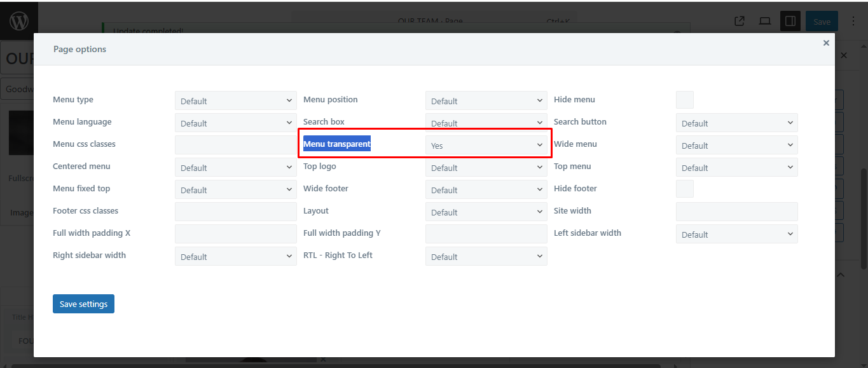Image resolution: width=868 pixels, height=368 pixels.
Task: Open the Right sidebar width dropdown
Action: point(236,256)
